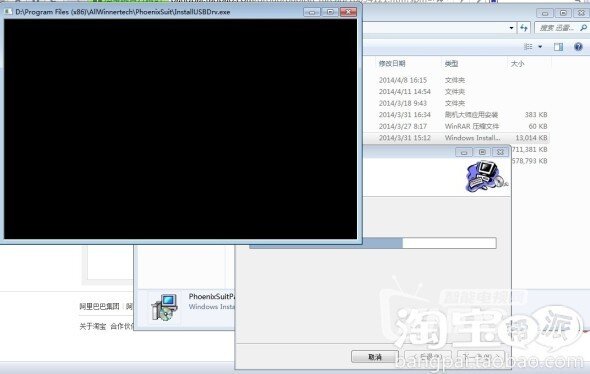Screen dimensions: 590x374
Task: Click the PhoenixSuit installer icon in details pane
Action: [164, 307]
